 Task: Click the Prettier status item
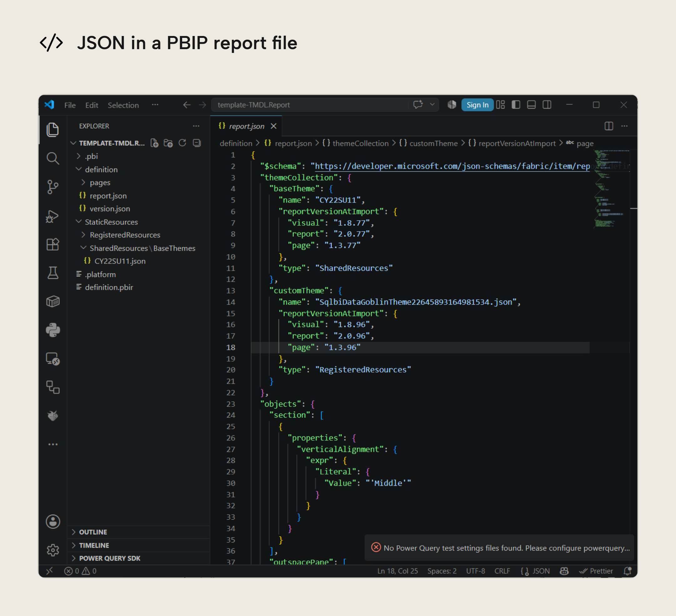click(x=596, y=571)
